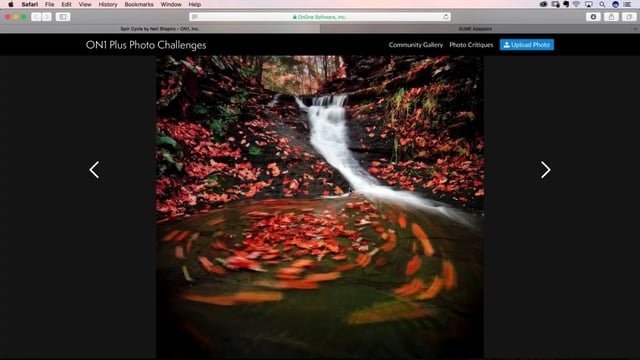640x360 pixels.
Task: Open the Photo Critiques link
Action: point(471,45)
